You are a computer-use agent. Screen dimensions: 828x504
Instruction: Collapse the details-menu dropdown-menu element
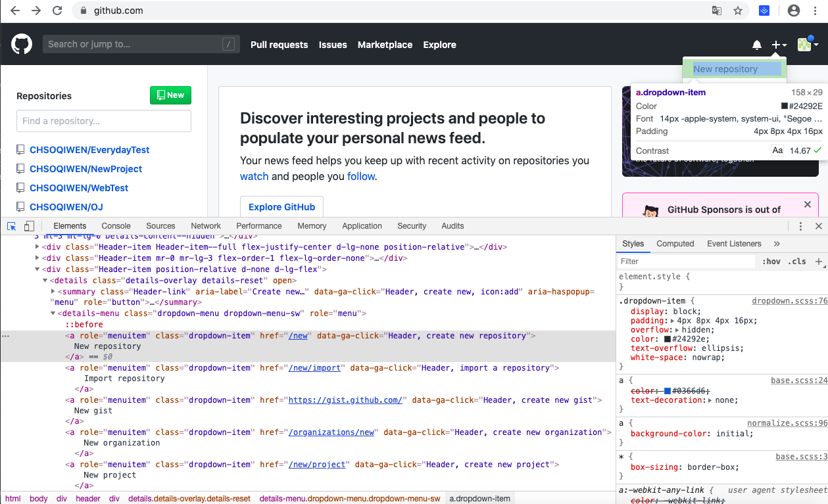(53, 313)
